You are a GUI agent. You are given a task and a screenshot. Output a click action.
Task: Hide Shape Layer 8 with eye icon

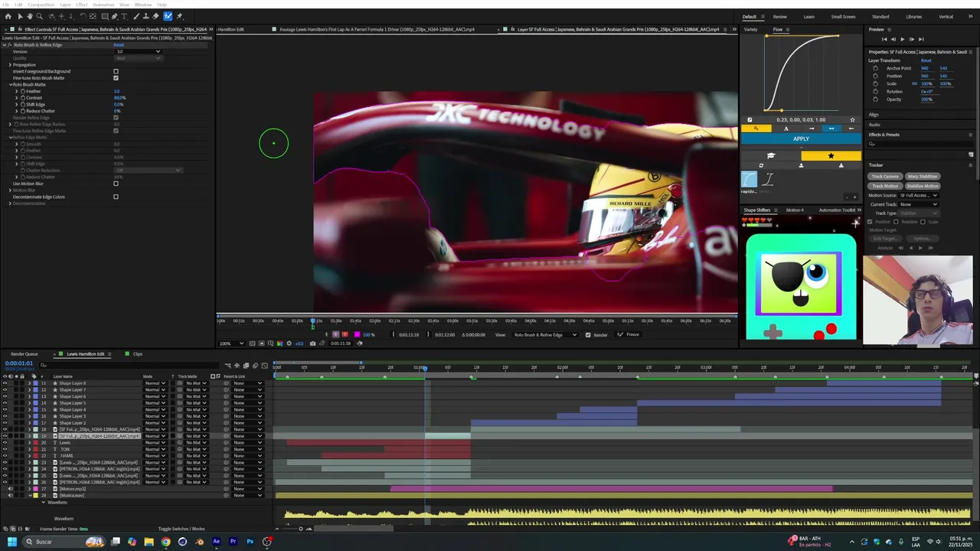point(5,383)
